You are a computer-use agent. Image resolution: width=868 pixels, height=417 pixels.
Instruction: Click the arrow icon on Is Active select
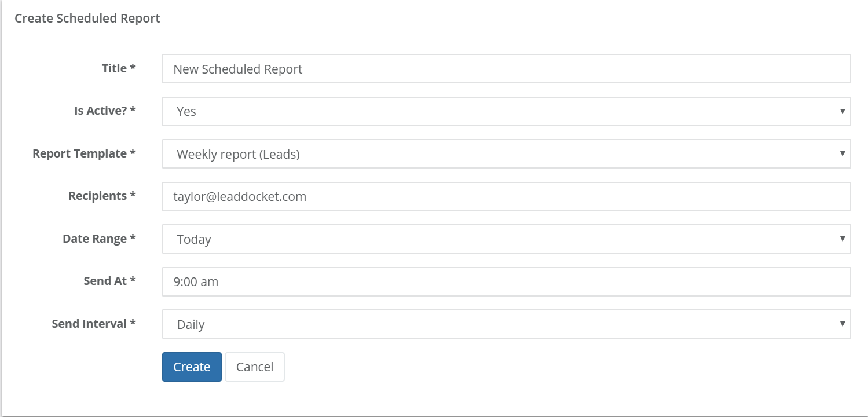(x=843, y=111)
